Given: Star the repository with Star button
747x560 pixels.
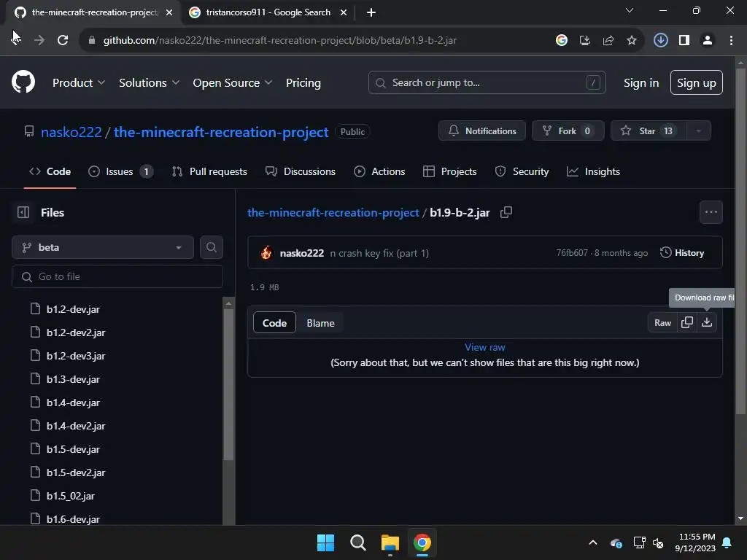Looking at the screenshot, I should 649,131.
